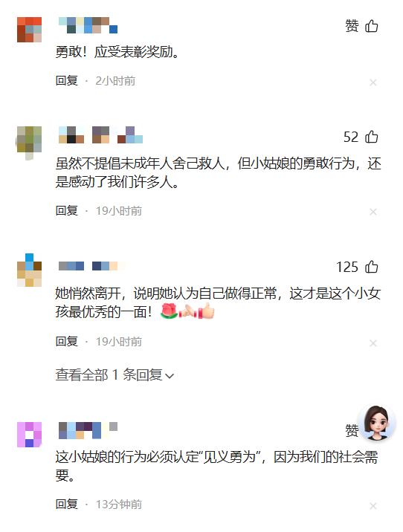This screenshot has width=403, height=532.
Task: Dismiss the '虽然不提倡' comment with X icon
Action: 373,212
